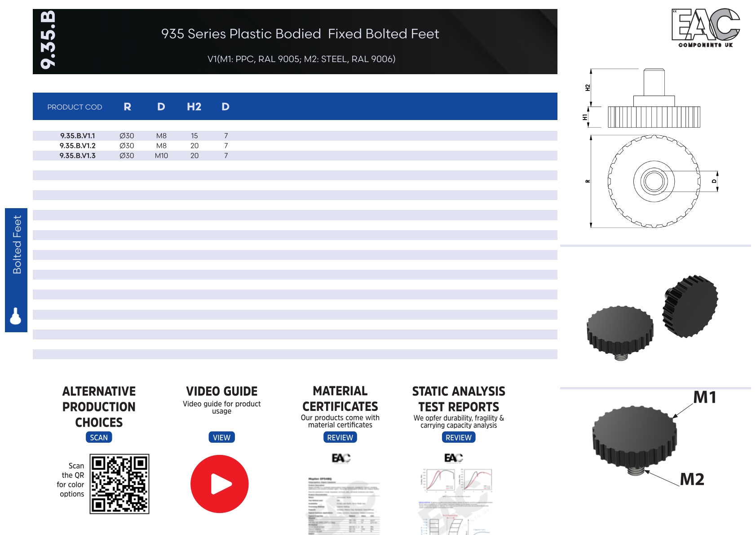
Task: Click the product code 9.35.B.V1.1
Action: pos(78,136)
